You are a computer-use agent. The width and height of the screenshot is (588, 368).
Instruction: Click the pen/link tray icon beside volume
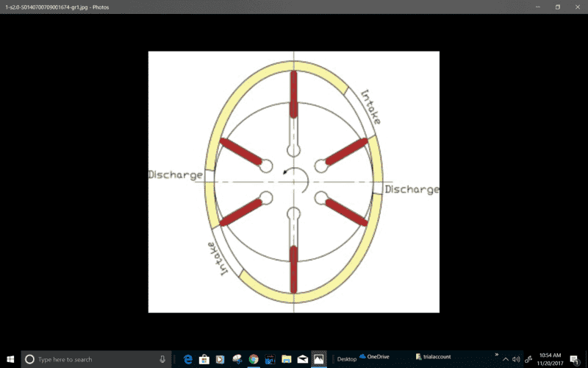tap(528, 359)
